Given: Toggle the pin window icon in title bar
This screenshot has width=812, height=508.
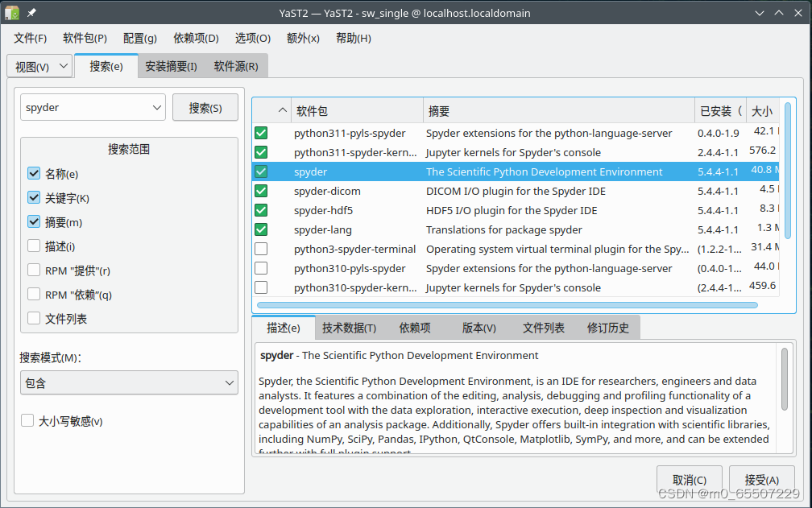Looking at the screenshot, I should [31, 13].
